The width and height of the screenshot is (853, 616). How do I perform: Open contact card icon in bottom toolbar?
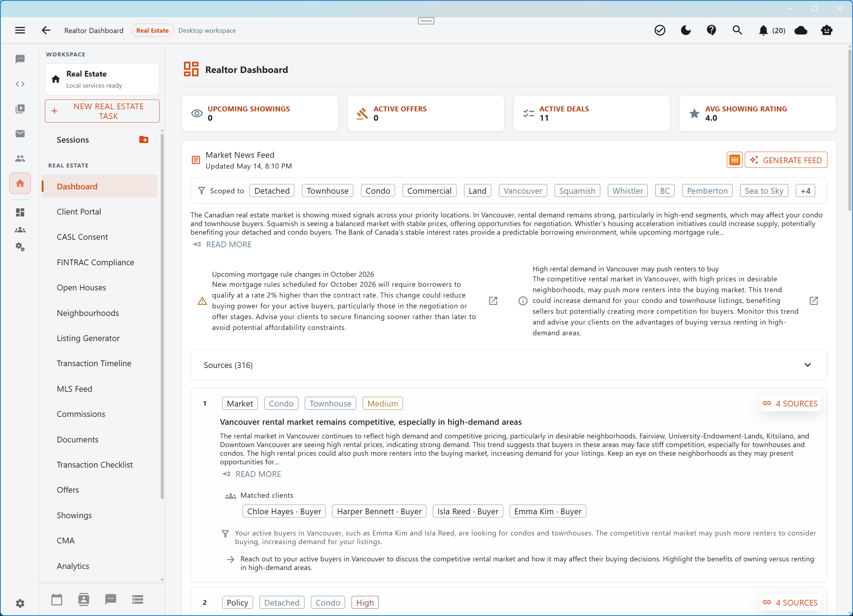point(83,599)
